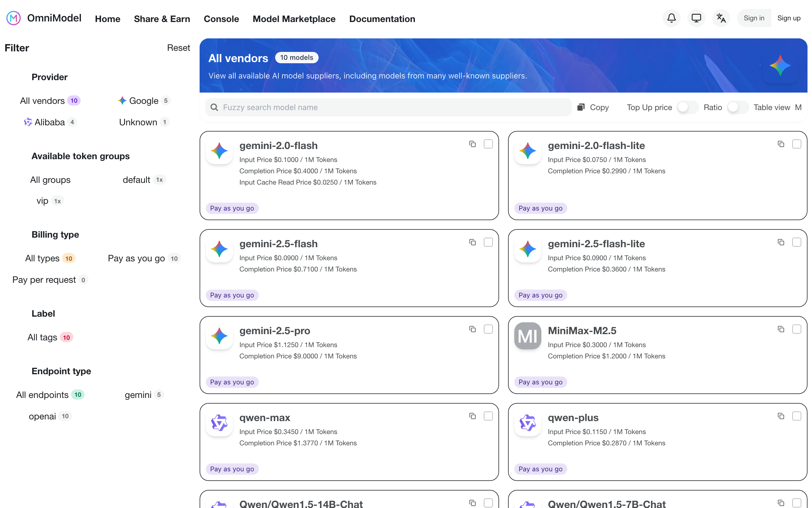Click the gemini-2.5-pro Gemini logo

[x=219, y=336]
